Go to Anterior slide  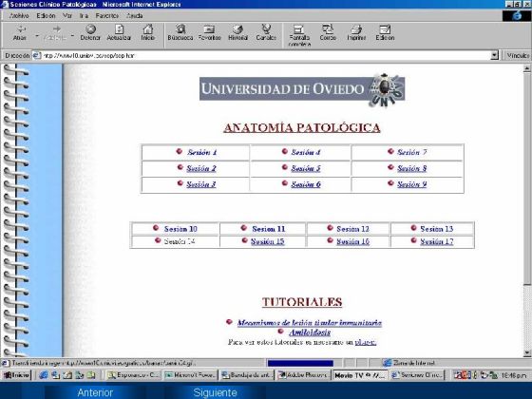tap(95, 392)
